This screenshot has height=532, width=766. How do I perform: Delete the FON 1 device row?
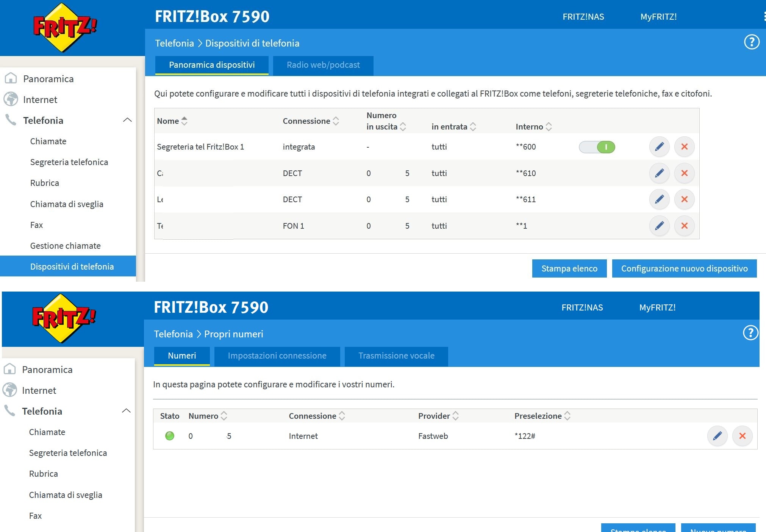(684, 226)
